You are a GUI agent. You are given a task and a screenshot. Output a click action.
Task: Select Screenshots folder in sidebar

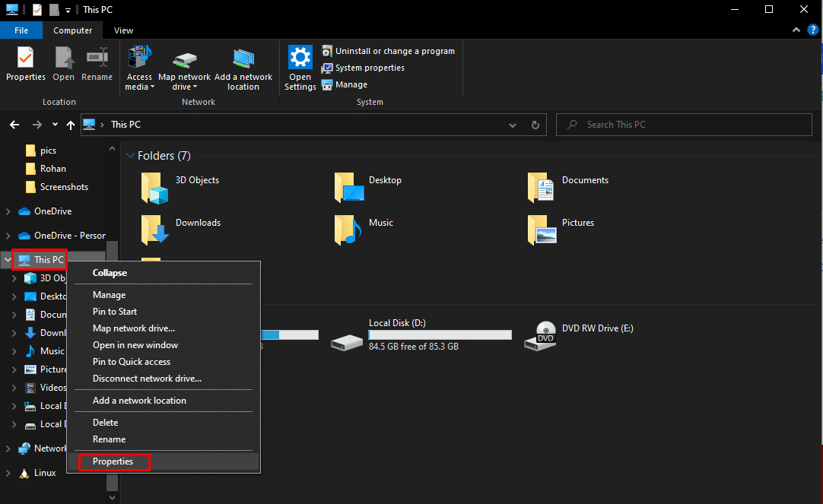[x=57, y=187]
